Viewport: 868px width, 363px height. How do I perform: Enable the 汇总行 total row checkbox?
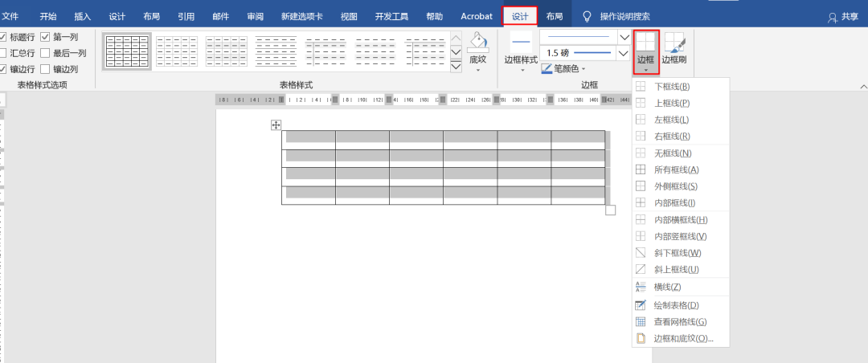pos(2,53)
